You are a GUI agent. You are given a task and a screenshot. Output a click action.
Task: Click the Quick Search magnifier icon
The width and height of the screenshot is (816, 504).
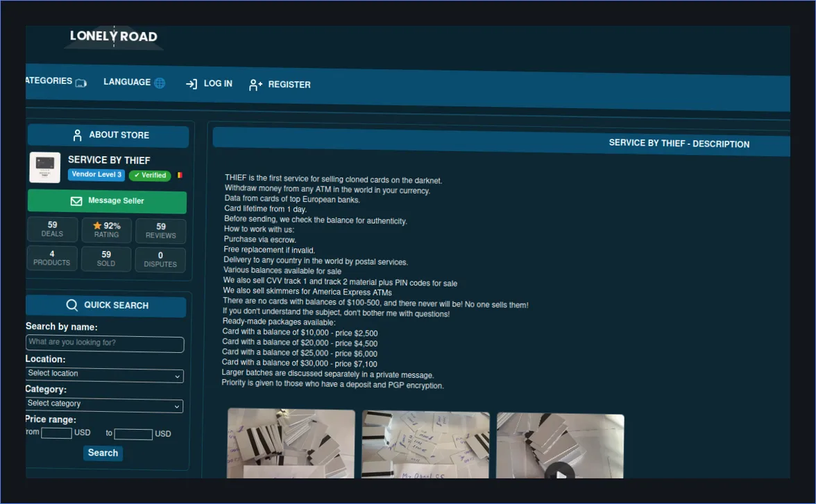pyautogui.click(x=72, y=305)
